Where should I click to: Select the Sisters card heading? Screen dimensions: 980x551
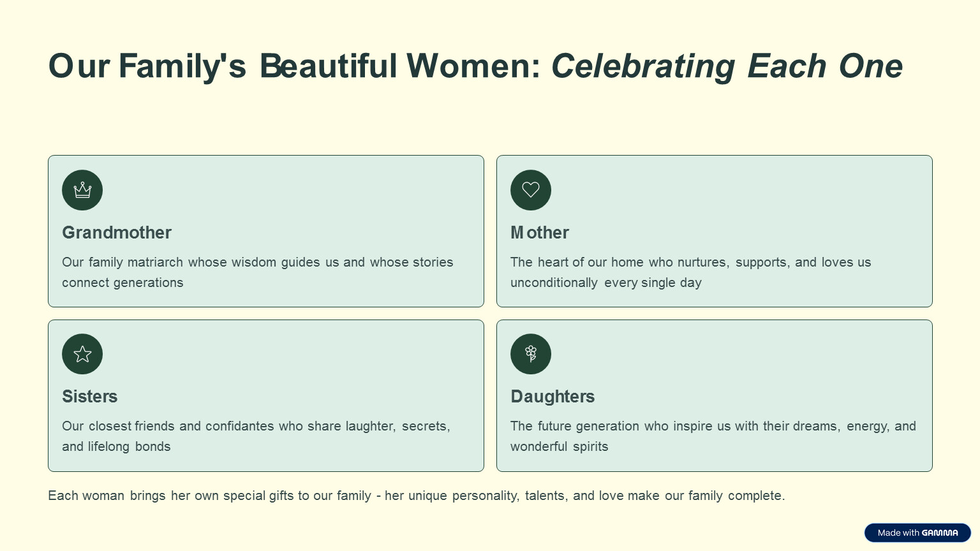pyautogui.click(x=90, y=397)
